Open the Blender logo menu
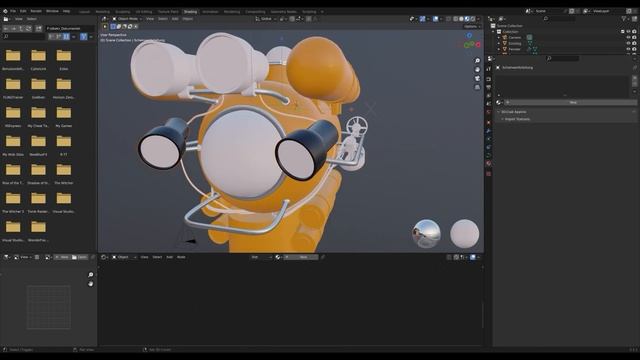The height and width of the screenshot is (360, 640). (x=5, y=11)
